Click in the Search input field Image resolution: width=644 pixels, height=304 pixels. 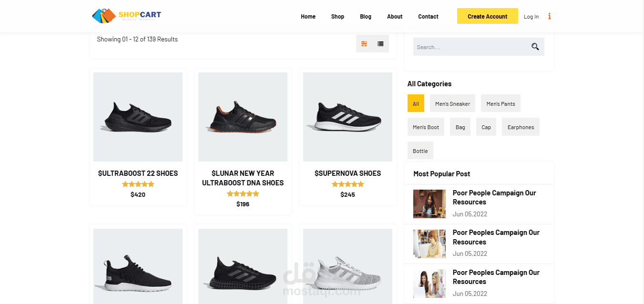[470, 47]
